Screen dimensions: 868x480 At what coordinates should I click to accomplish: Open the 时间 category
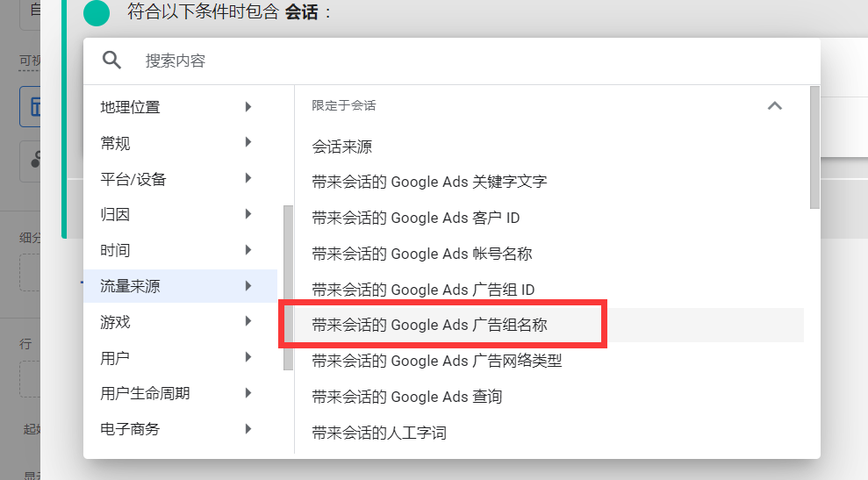pos(180,250)
